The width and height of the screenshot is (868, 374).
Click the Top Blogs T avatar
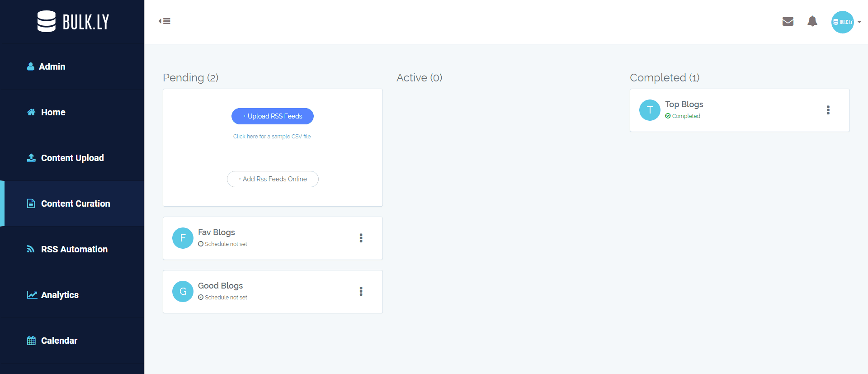[x=650, y=110]
